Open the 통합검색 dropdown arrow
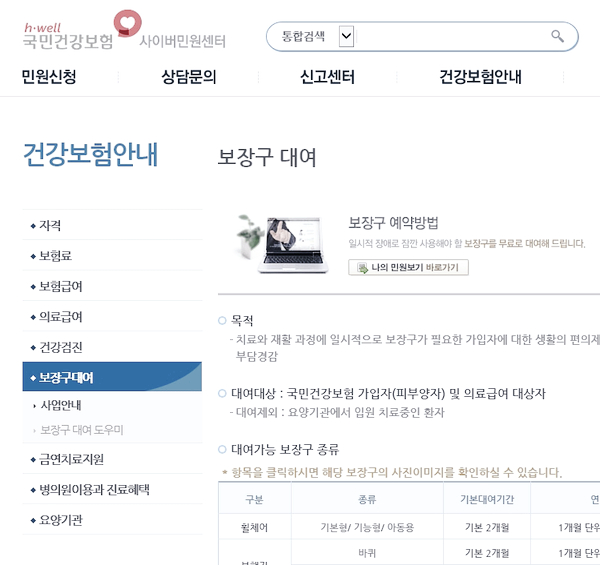 click(346, 36)
